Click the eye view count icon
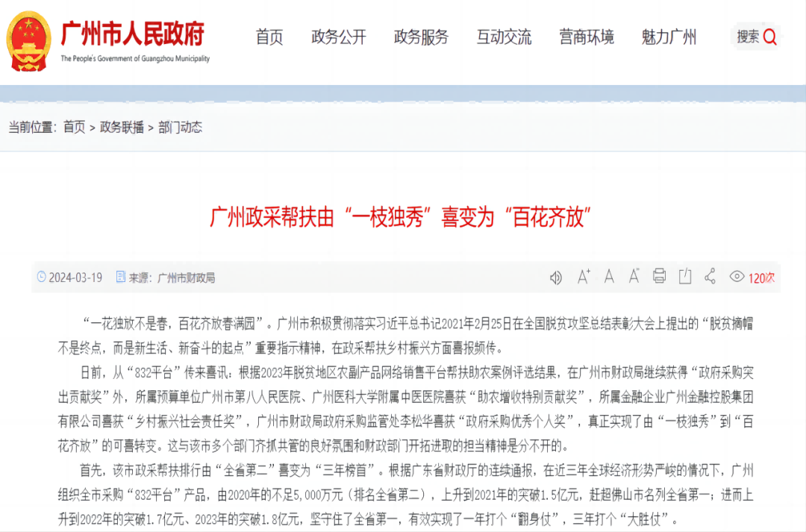Image resolution: width=806 pixels, height=532 pixels. [737, 277]
